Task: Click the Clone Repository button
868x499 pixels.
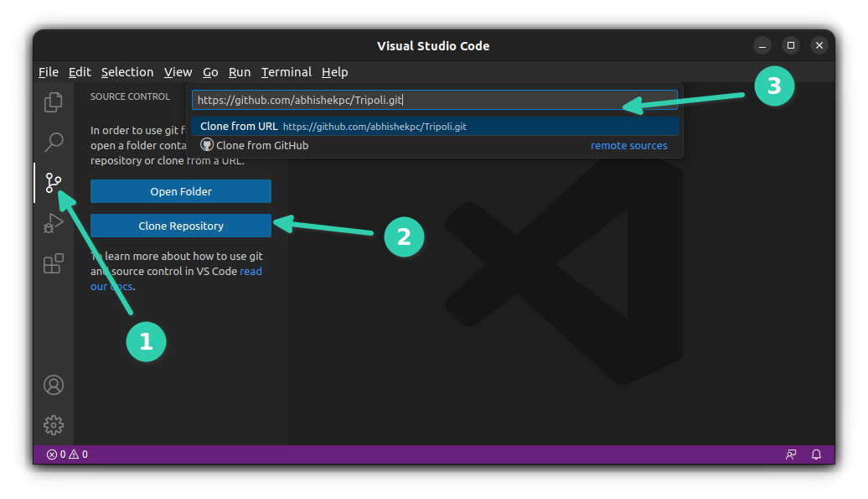Action: [x=180, y=226]
